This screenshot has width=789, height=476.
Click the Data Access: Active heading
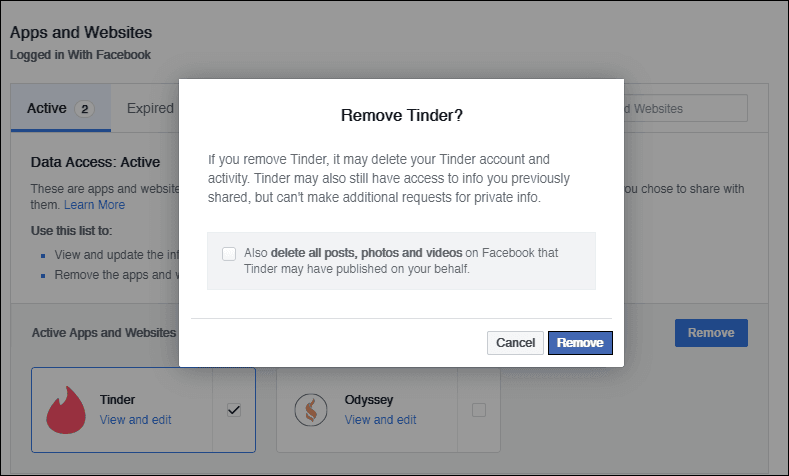pos(95,162)
